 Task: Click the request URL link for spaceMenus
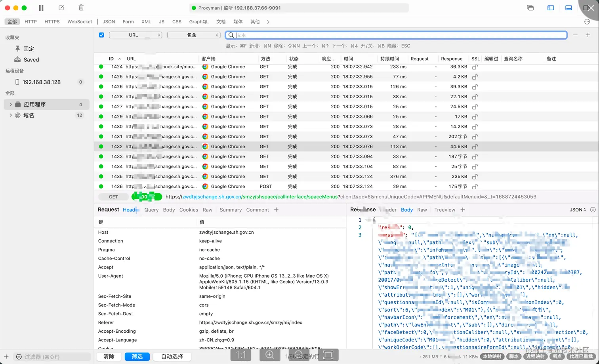point(351,196)
